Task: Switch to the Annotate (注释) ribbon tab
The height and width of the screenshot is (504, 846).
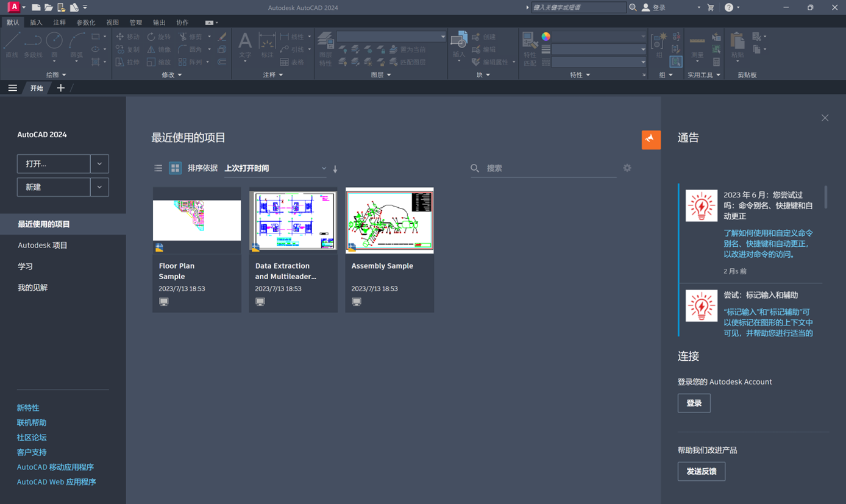Action: tap(59, 23)
